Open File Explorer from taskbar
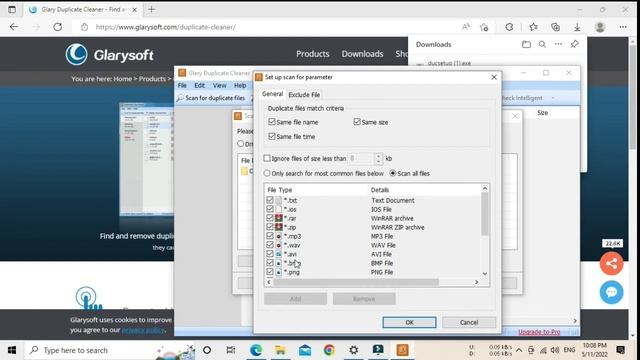The image size is (640, 360). pyautogui.click(x=280, y=350)
